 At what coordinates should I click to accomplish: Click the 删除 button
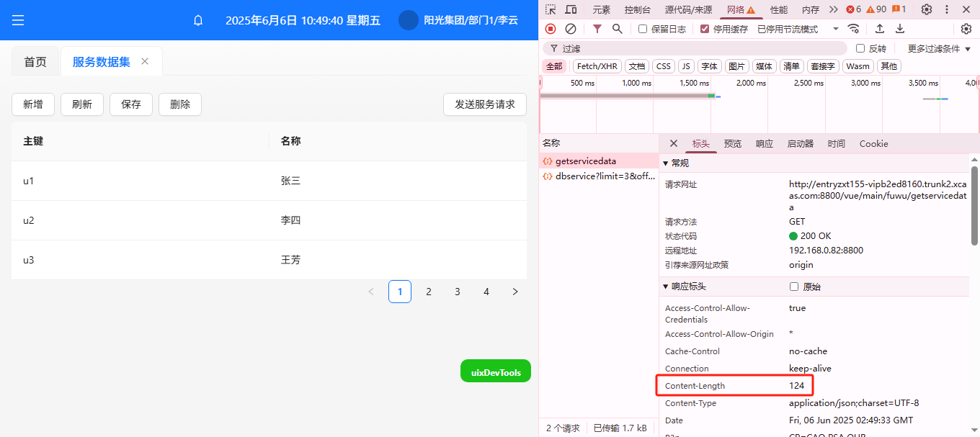tap(180, 104)
